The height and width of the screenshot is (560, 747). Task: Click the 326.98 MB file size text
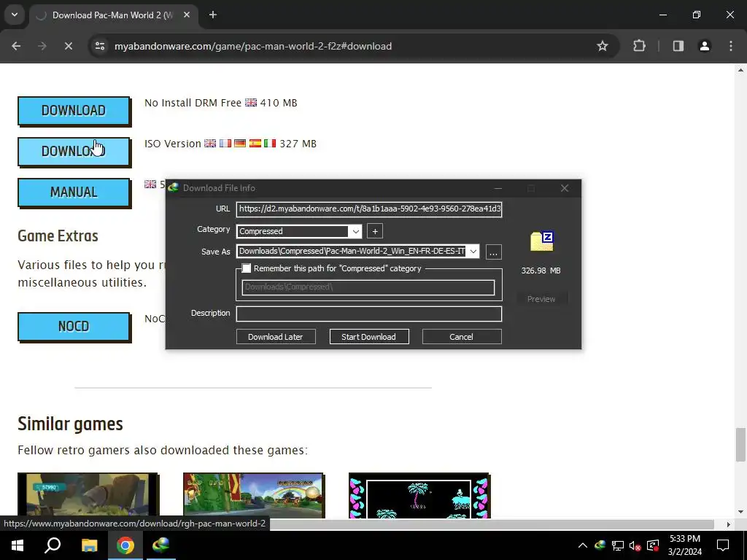pos(541,271)
